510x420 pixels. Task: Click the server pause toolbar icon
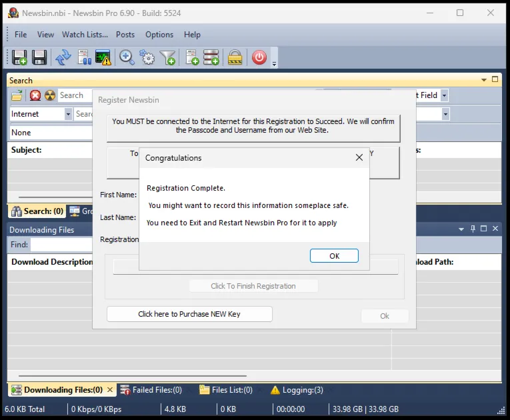[x=84, y=57]
